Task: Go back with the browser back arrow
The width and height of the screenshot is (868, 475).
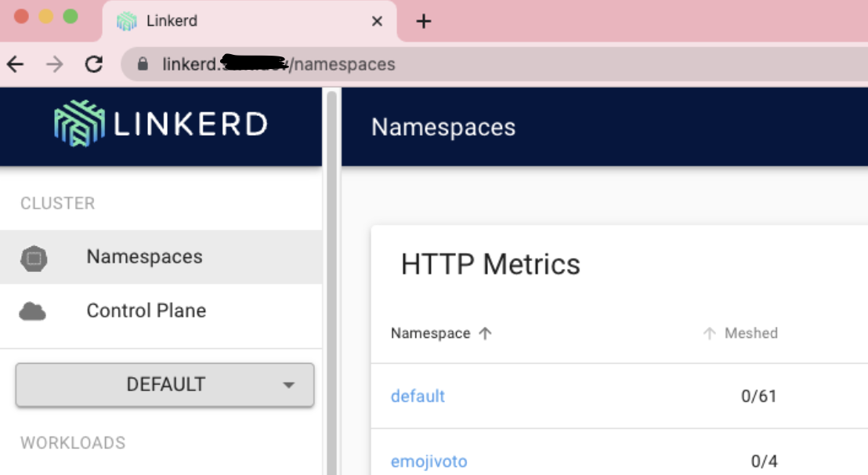Action: (16, 64)
